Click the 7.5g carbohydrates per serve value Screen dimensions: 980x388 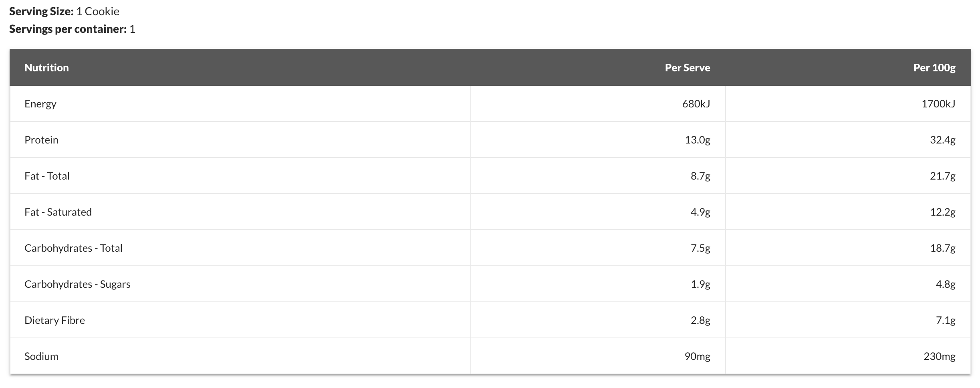pyautogui.click(x=700, y=248)
